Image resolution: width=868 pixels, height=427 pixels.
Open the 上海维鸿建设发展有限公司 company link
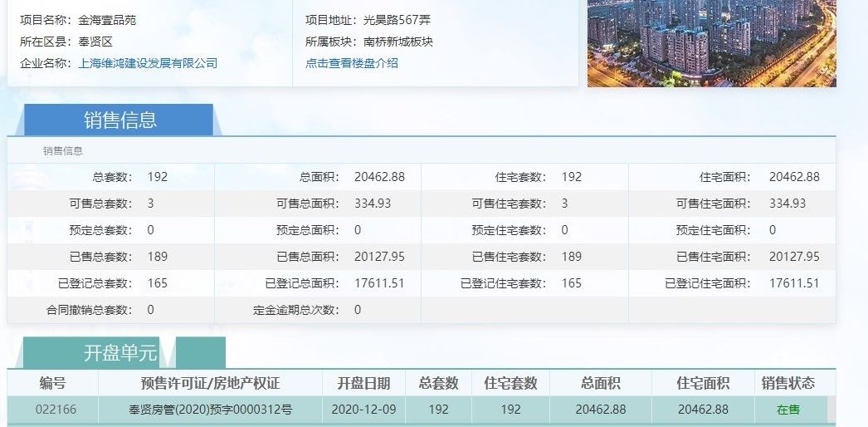click(147, 63)
